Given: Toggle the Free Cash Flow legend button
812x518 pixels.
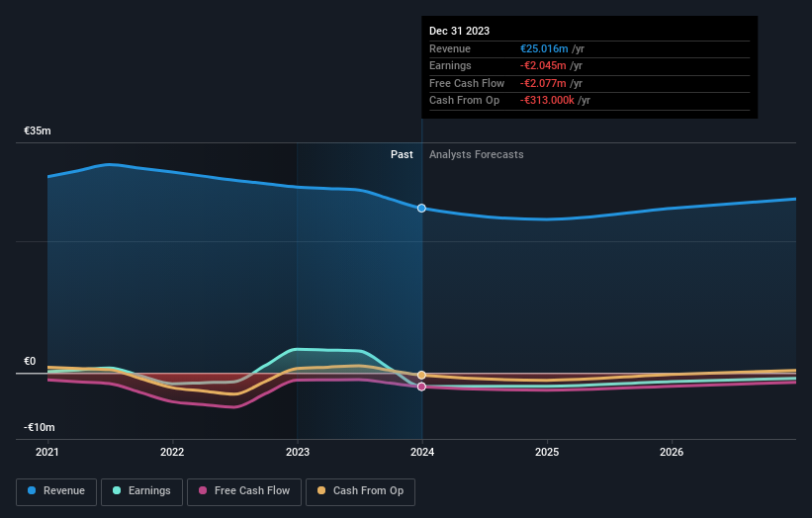Looking at the screenshot, I should (244, 491).
